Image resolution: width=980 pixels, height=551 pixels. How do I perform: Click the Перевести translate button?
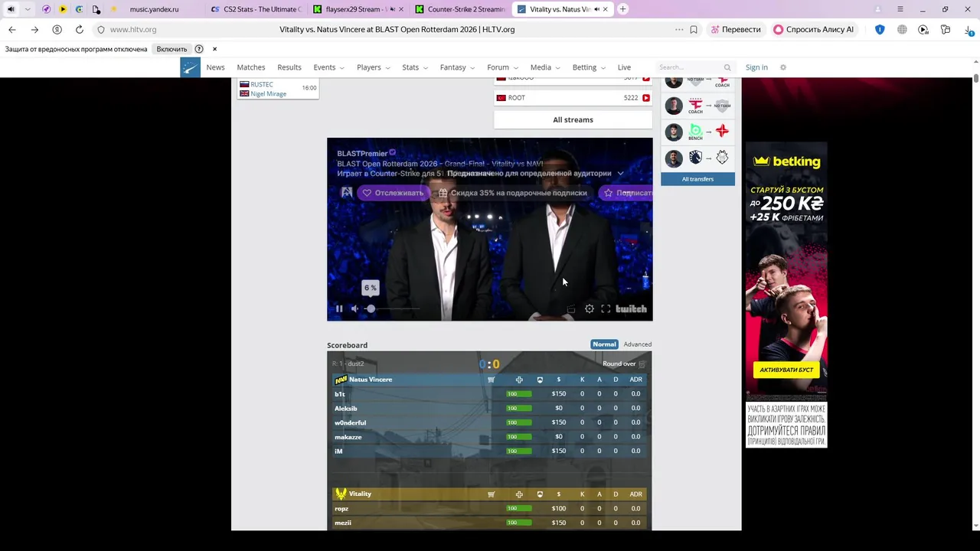click(x=736, y=30)
